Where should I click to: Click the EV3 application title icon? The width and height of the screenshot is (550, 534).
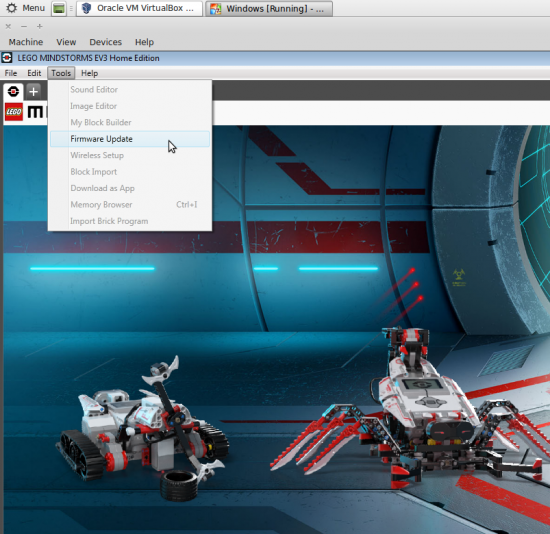point(7,58)
